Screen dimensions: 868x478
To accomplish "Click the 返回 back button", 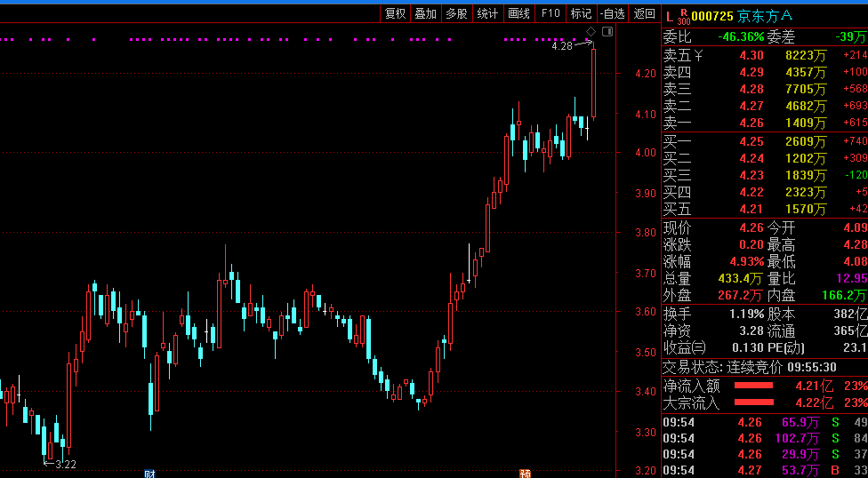I will click(644, 13).
